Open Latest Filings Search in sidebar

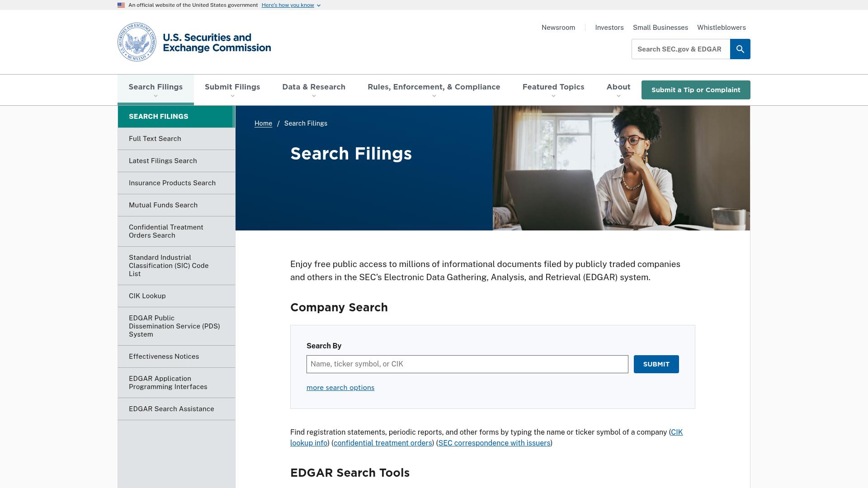tap(176, 161)
